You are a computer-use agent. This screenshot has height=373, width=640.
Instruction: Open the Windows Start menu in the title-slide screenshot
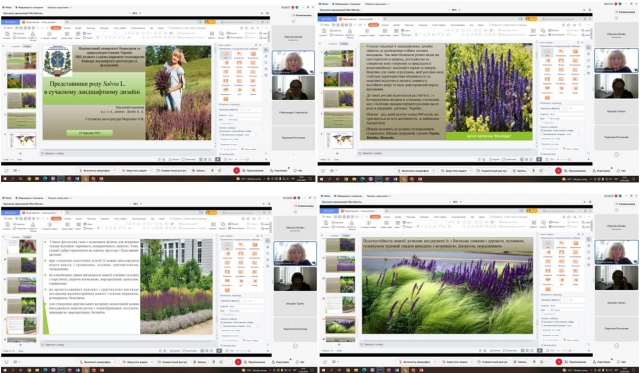click(x=4, y=179)
